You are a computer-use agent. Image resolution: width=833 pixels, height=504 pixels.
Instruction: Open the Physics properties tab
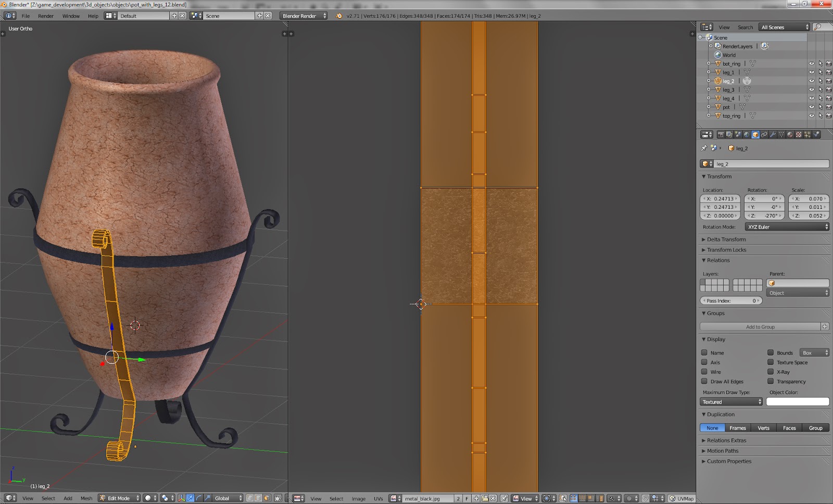point(816,135)
